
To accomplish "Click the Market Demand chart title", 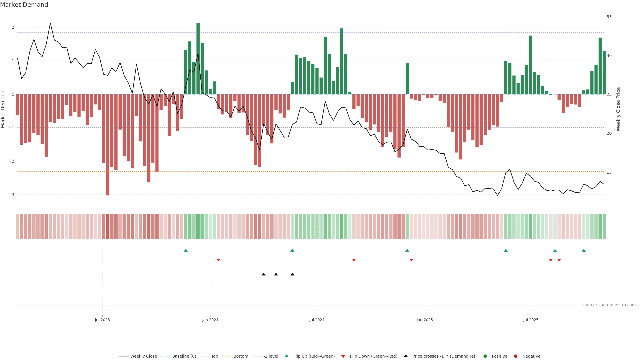I will pos(24,5).
